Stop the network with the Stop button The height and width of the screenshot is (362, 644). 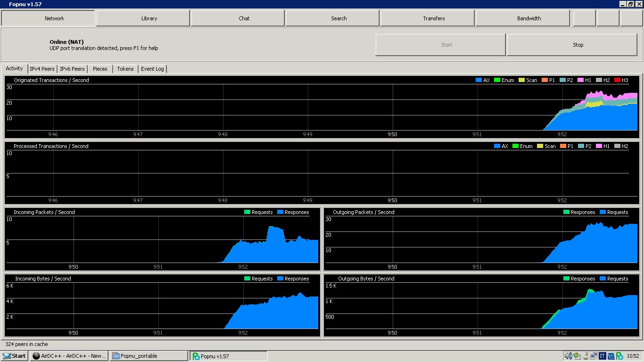pyautogui.click(x=572, y=45)
